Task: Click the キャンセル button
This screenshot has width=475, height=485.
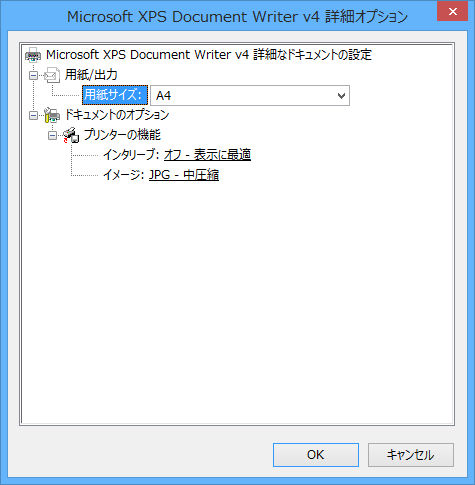Action: click(411, 455)
